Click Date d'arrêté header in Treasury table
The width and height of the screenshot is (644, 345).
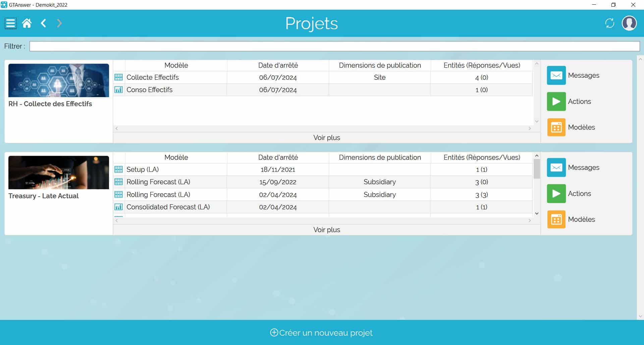click(278, 157)
